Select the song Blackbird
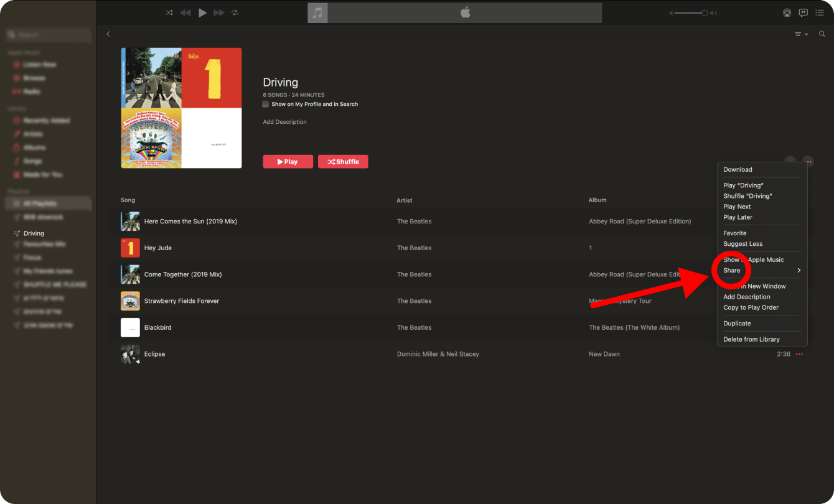Screen dimensions: 834x504 pos(158,327)
